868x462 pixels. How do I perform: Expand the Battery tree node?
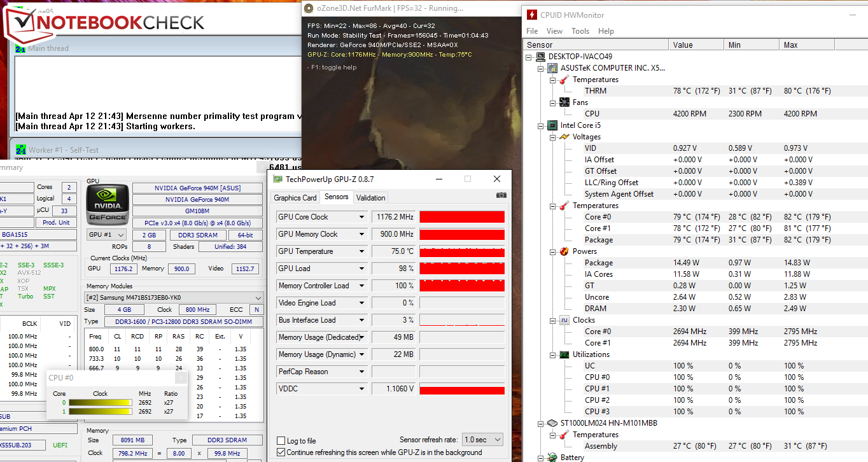tap(541, 458)
